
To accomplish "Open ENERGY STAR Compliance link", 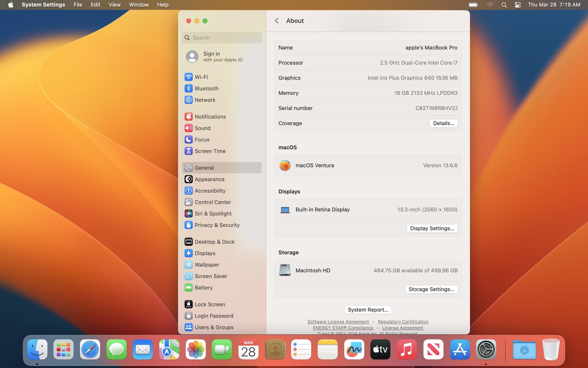I will (343, 328).
